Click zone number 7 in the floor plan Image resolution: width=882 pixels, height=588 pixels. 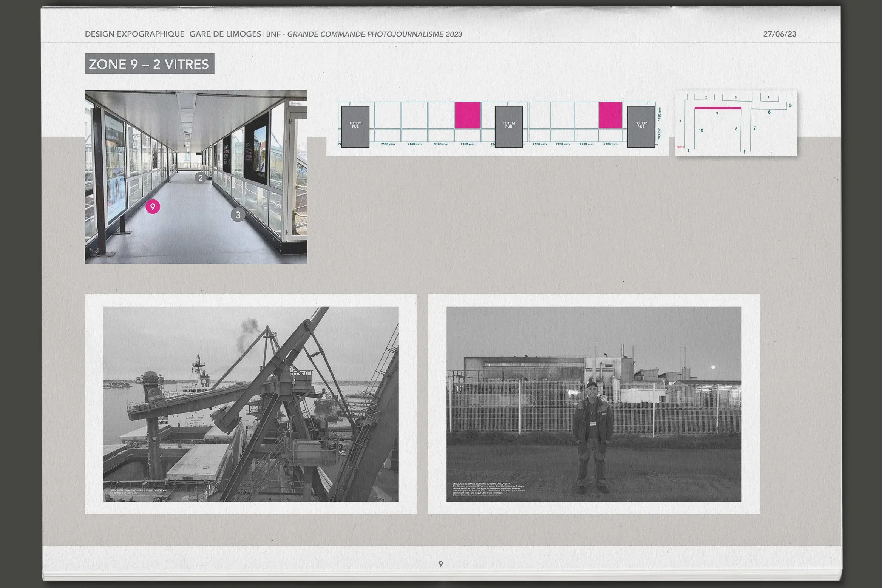(754, 128)
